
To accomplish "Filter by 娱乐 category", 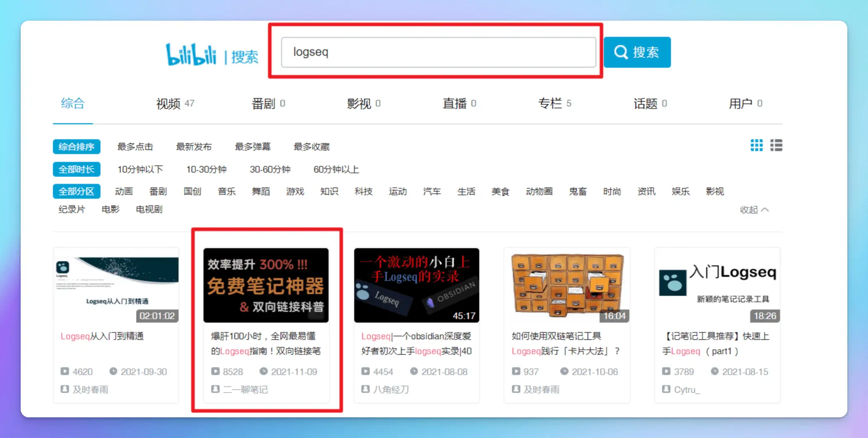I will coord(681,191).
